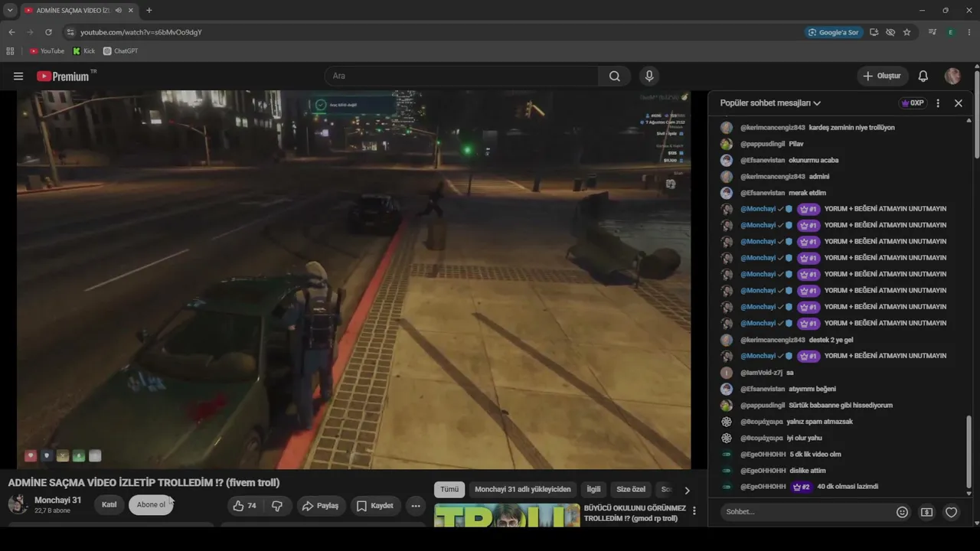980x551 pixels.
Task: Open the emoji picker in chat
Action: [x=902, y=512]
